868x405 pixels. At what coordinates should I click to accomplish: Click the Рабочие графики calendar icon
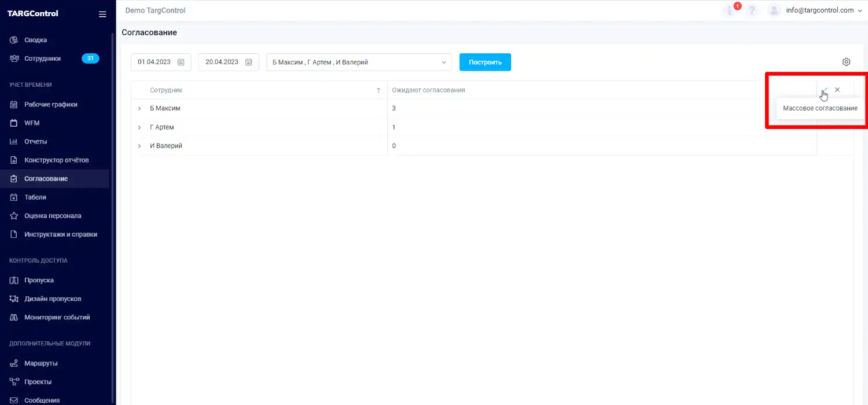tap(14, 105)
